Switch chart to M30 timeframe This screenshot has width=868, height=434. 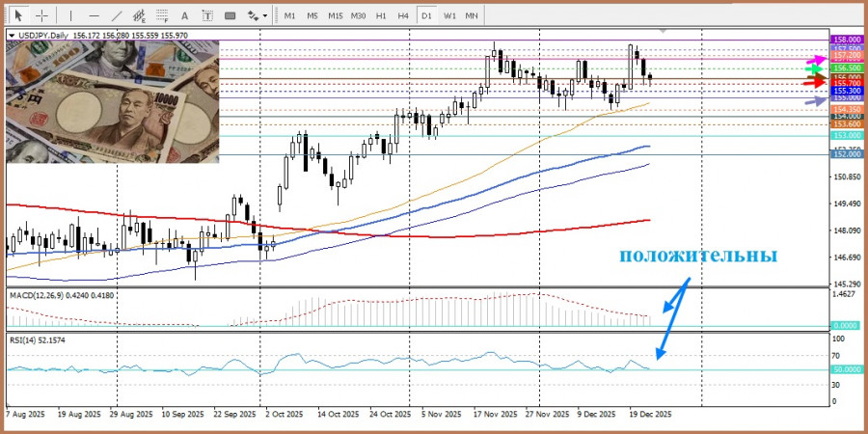tap(358, 15)
